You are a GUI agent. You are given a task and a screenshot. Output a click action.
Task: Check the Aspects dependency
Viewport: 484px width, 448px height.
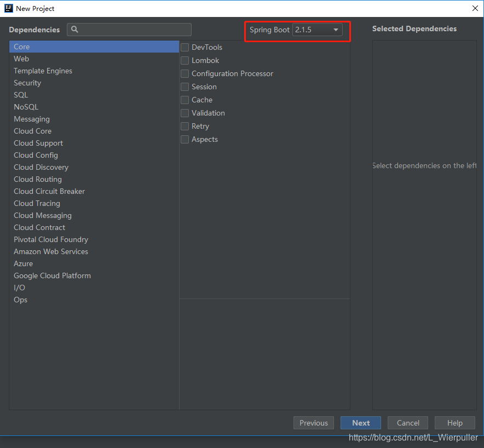click(x=185, y=139)
